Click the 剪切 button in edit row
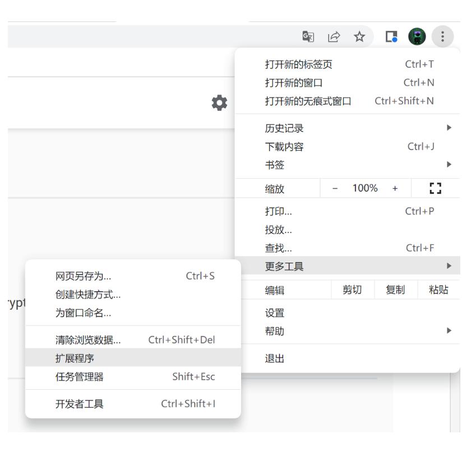This screenshot has height=457, width=476. tap(353, 290)
